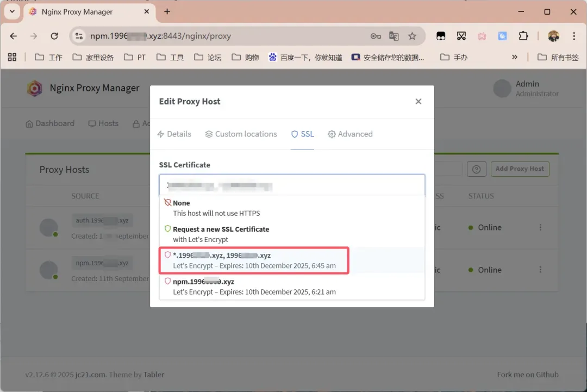Click the help question mark icon
Screen dimensions: 587x392
(x=476, y=169)
